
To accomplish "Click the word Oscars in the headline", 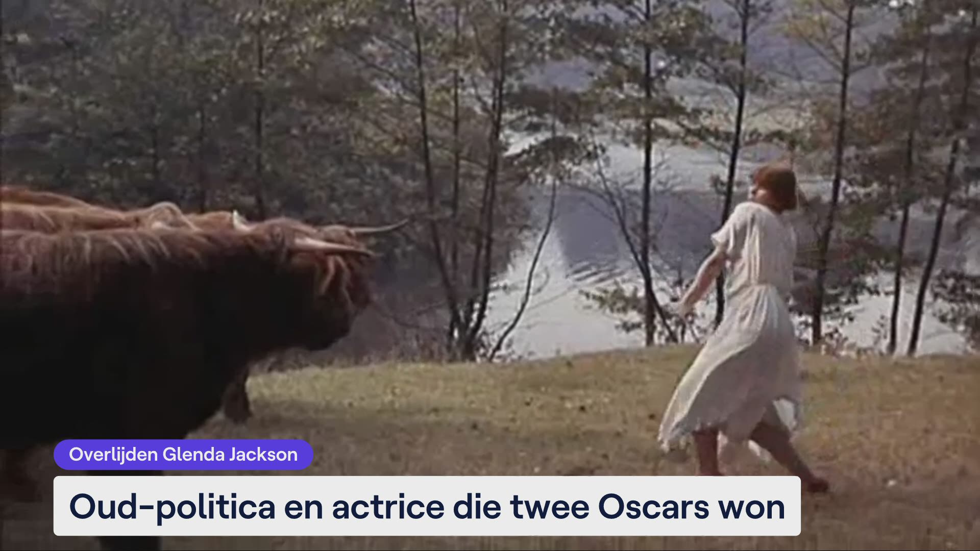I will click(654, 507).
